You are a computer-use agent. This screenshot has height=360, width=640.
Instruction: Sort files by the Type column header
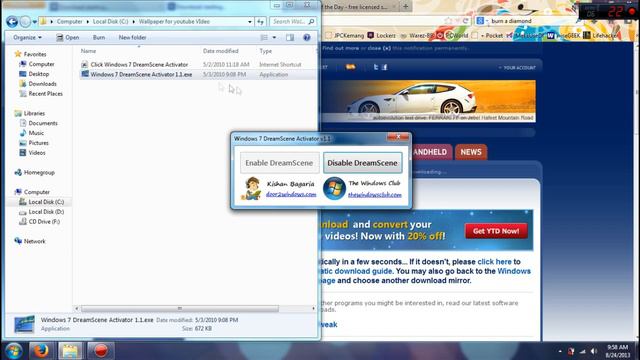pyautogui.click(x=266, y=51)
